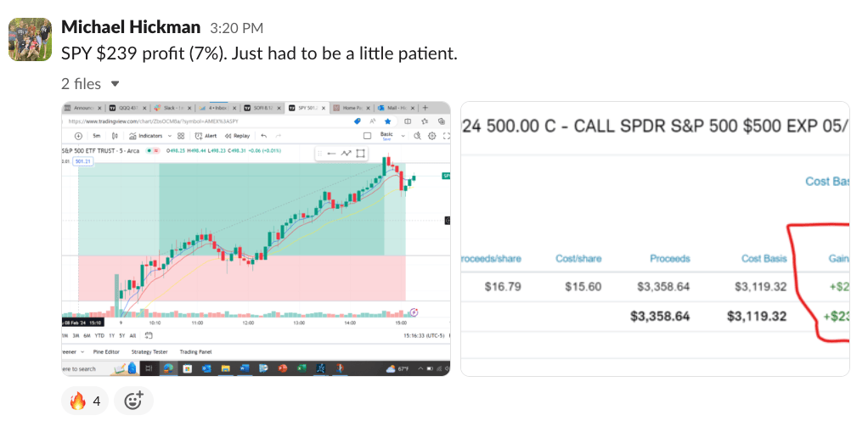Add a reaction with the smiley-plus icon
868x421 pixels.
click(133, 401)
